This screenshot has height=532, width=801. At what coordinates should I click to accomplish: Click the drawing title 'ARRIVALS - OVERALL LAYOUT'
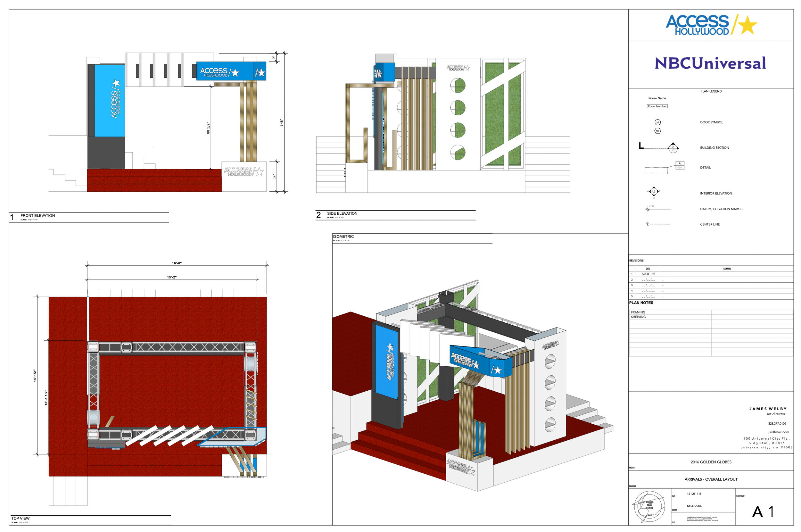pyautogui.click(x=711, y=479)
